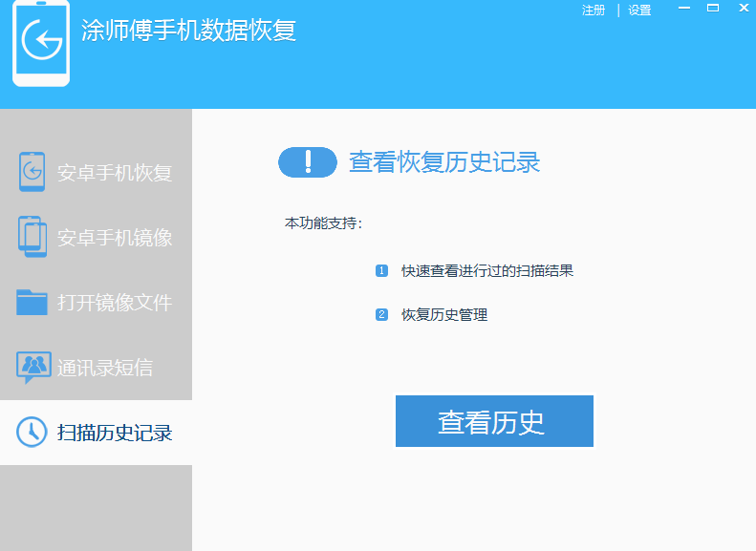Click the phone recovery app logo
Viewport: 756px width, 551px height.
point(41,43)
